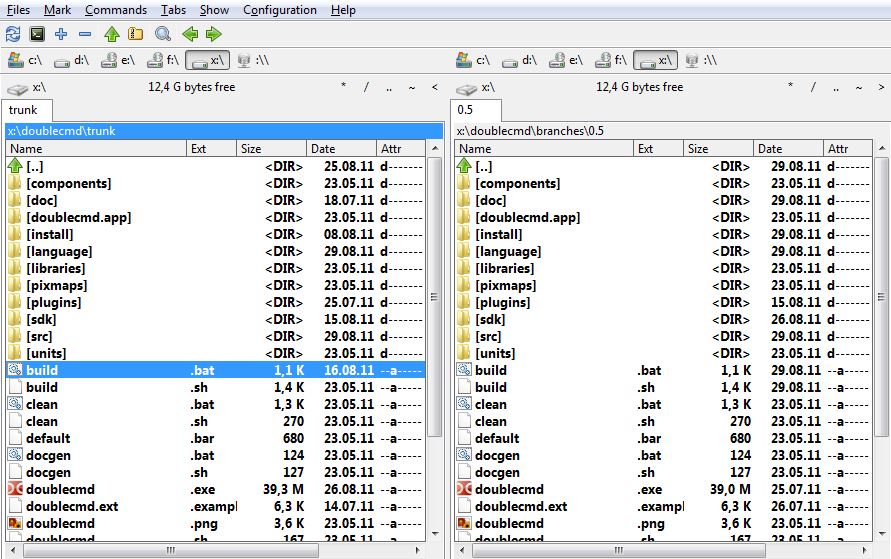This screenshot has height=559, width=891.
Task: Sort left panel by Size column
Action: click(272, 149)
